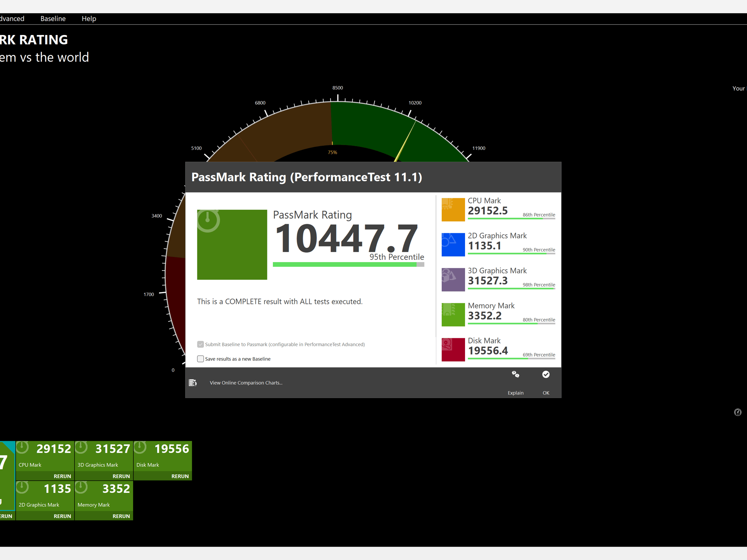Click the 95th percentile progress bar
The height and width of the screenshot is (560, 747).
[348, 265]
